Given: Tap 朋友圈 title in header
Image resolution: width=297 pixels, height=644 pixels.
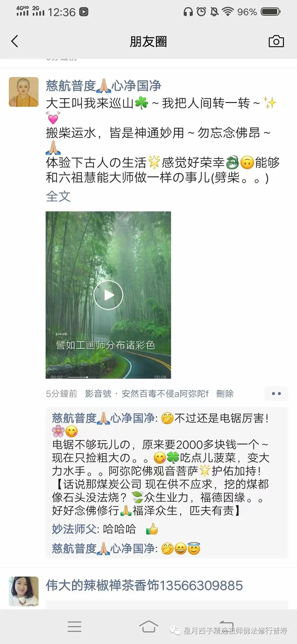Looking at the screenshot, I should pos(148,42).
